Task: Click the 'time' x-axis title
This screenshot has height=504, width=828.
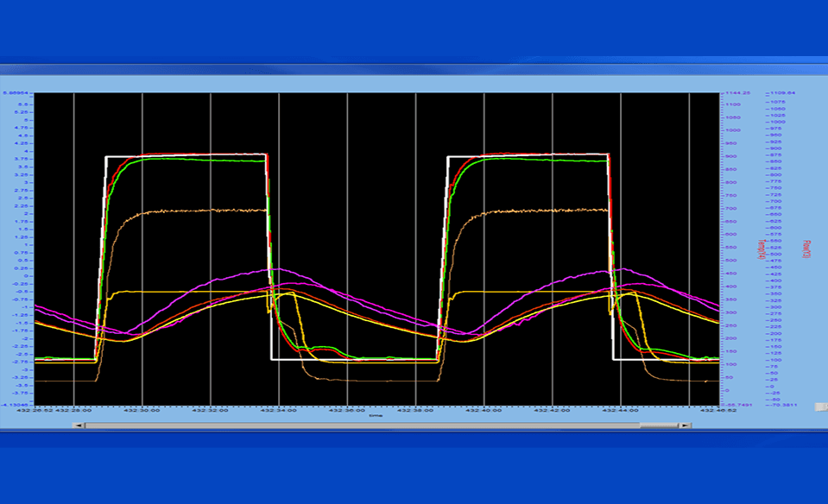Action: click(376, 416)
